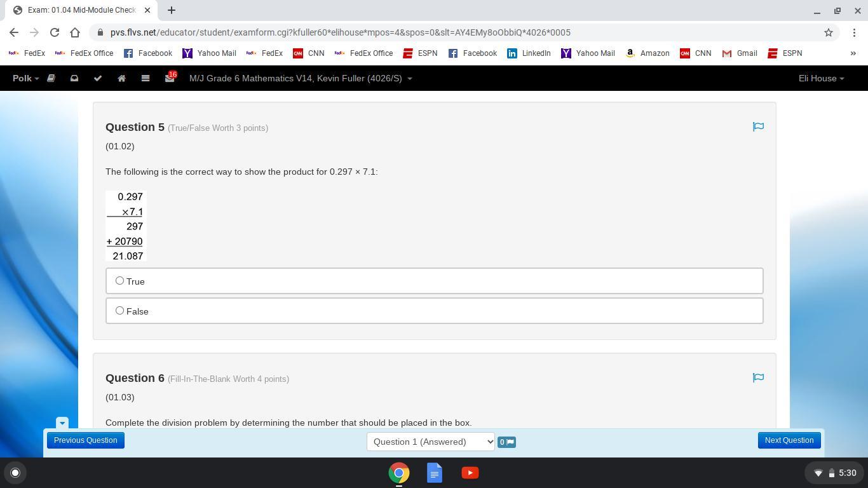Open the system tray clock 5:30
The height and width of the screenshot is (488, 868).
834,473
